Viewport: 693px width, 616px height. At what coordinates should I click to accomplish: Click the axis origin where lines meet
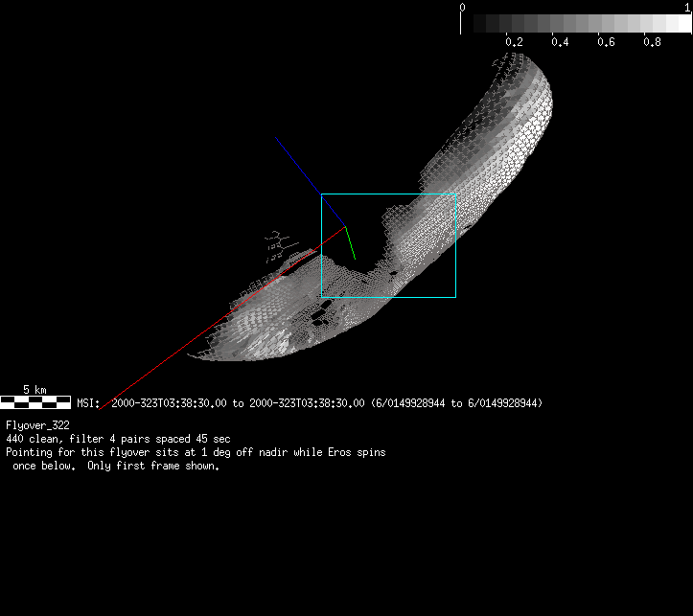click(345, 226)
